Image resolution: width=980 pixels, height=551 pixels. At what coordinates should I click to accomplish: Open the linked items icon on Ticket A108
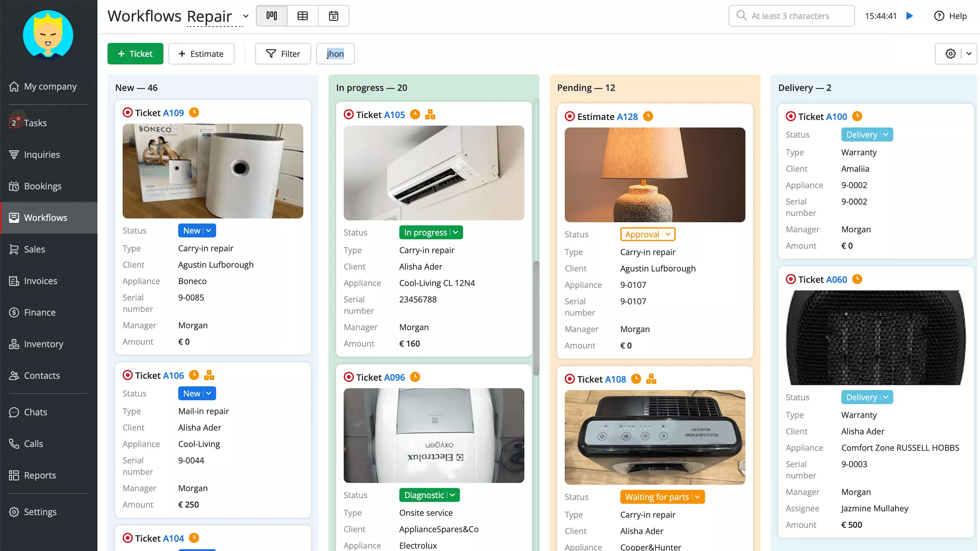point(651,378)
